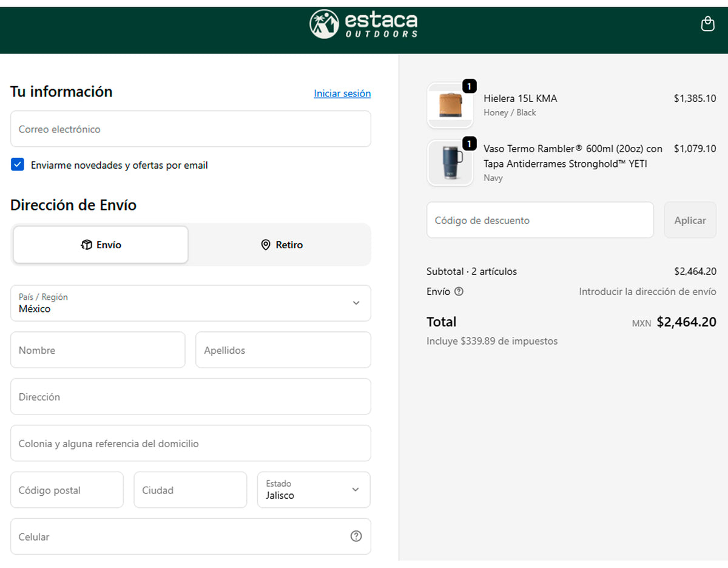Click the Subtotal · 2 artículos label
The height and width of the screenshot is (568, 728).
click(x=472, y=271)
